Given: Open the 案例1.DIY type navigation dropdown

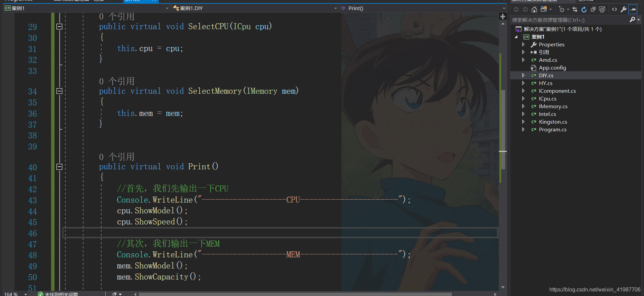Looking at the screenshot, I should coord(335,8).
